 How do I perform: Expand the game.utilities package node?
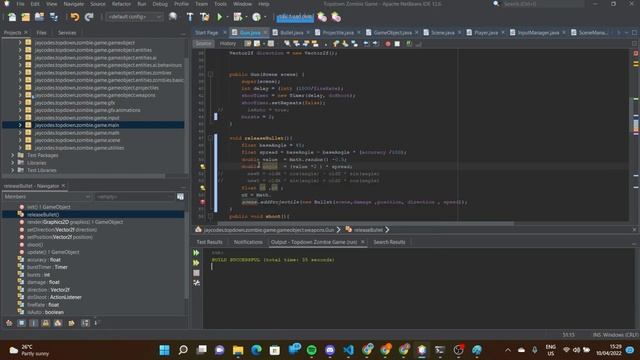point(20,148)
